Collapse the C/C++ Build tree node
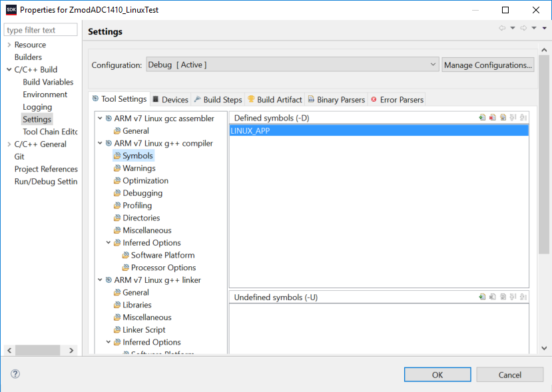The image size is (552, 392). click(x=9, y=69)
